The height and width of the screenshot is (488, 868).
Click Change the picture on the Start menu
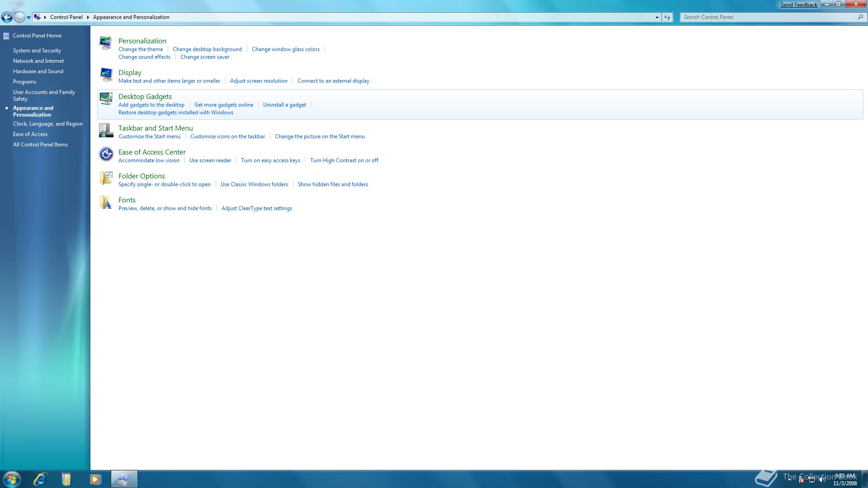tap(320, 136)
